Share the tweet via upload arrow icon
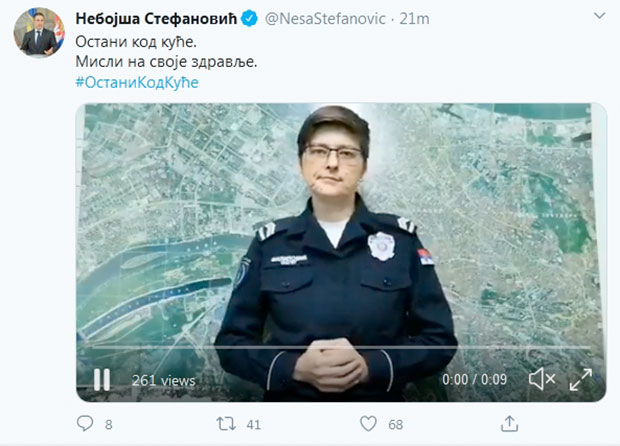 coord(509,423)
